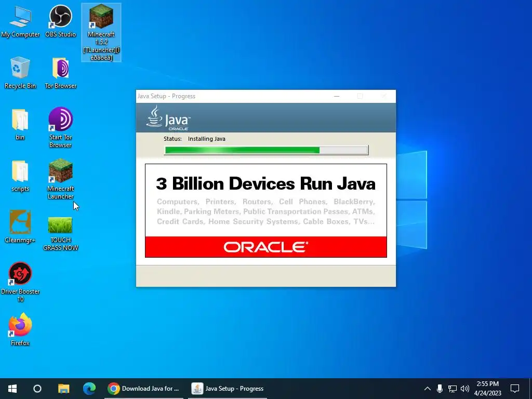Open the volume speaker tray icon
The height and width of the screenshot is (399, 532).
click(x=465, y=389)
